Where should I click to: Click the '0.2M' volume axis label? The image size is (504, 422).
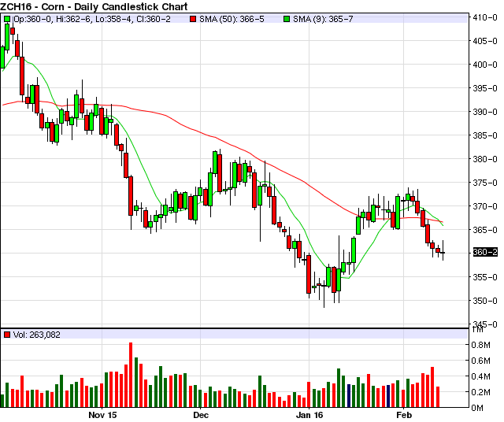tap(481, 392)
